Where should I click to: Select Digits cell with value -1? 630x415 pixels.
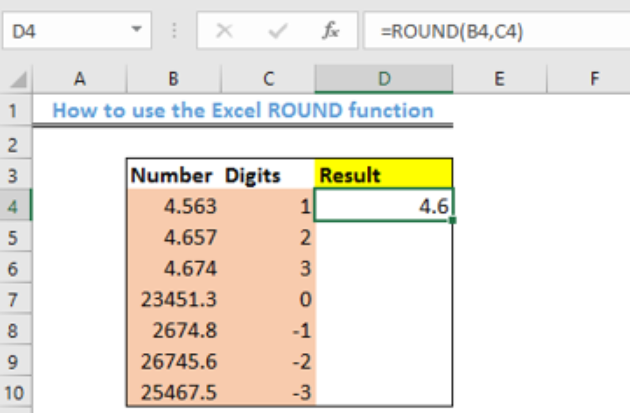[x=268, y=330]
